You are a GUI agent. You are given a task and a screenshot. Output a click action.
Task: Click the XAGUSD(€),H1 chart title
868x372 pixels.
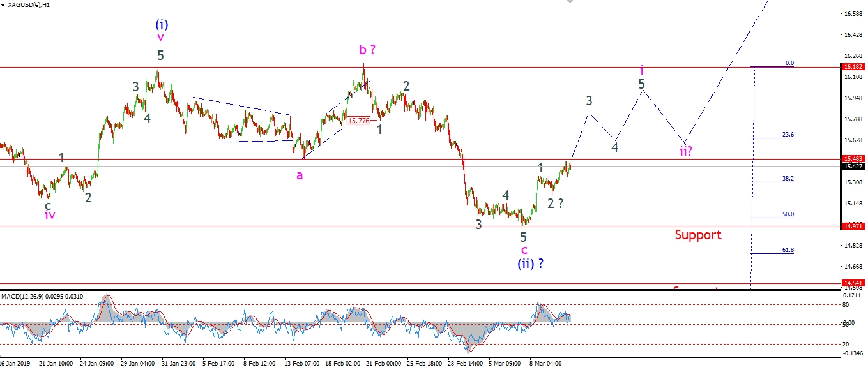coord(29,4)
